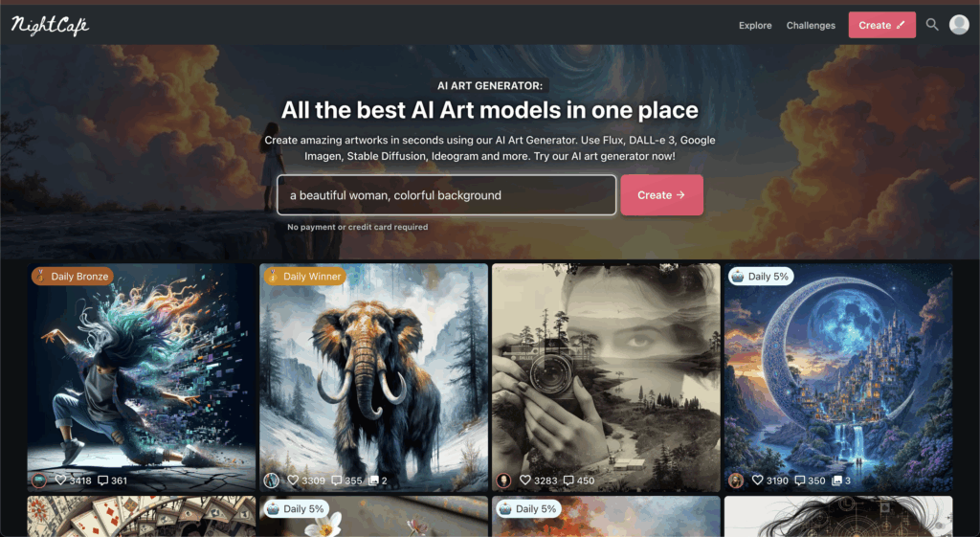Focus the prompt text input field
Viewport: 980px width, 537px height.
point(446,195)
